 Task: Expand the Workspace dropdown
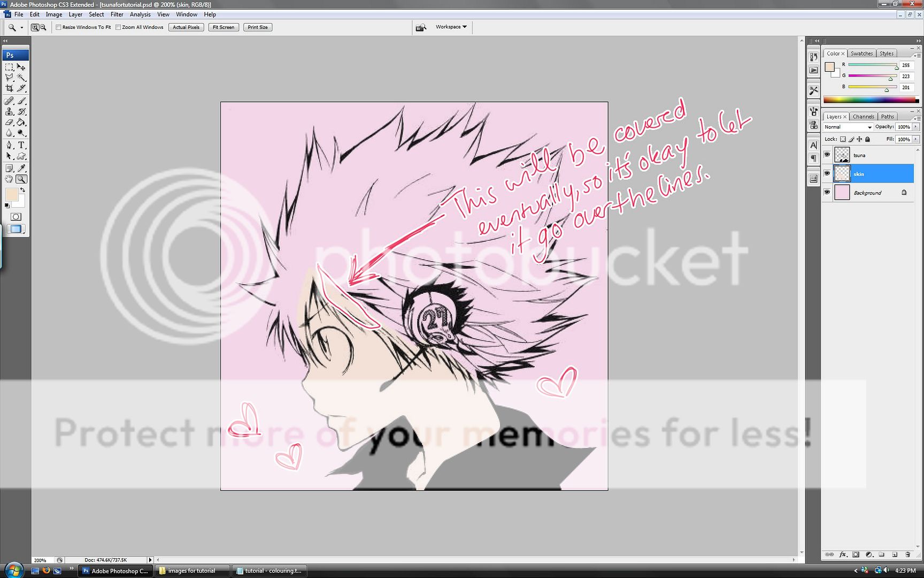point(451,27)
